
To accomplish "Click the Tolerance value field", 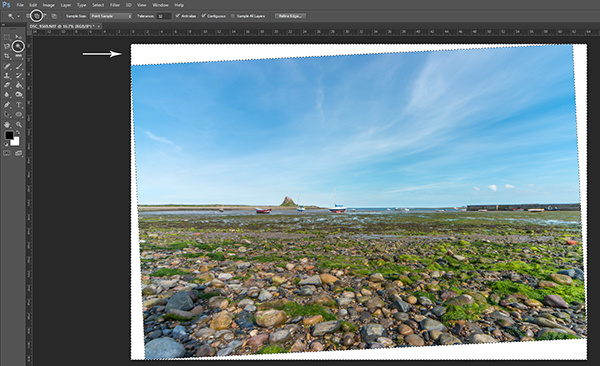I will pos(164,16).
